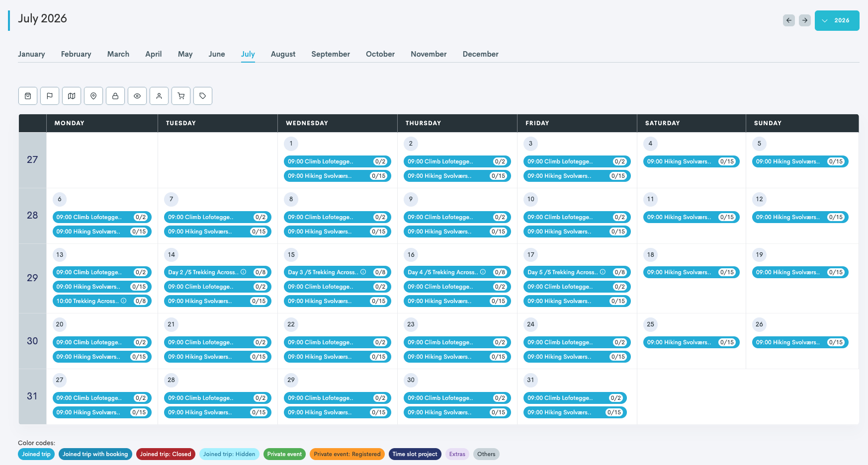Go to previous month with left arrow
Screen dimensions: 868x465
[x=788, y=20]
